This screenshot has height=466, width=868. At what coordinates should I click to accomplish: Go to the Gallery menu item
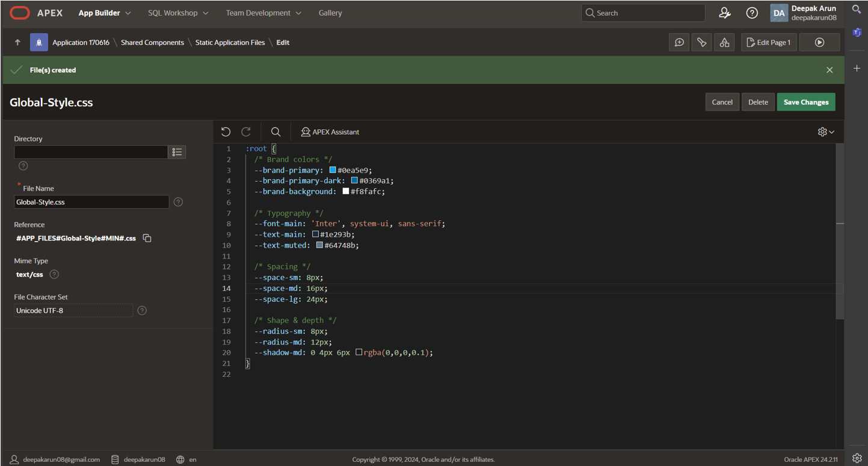(x=330, y=13)
